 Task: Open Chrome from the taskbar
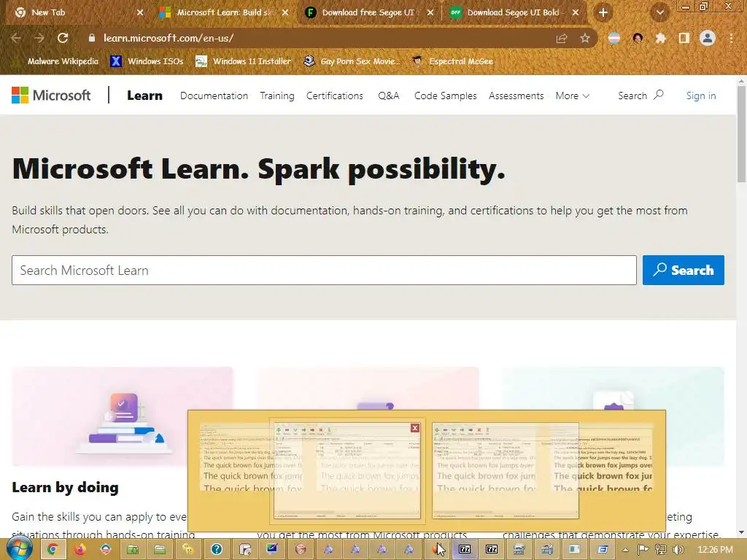(53, 549)
